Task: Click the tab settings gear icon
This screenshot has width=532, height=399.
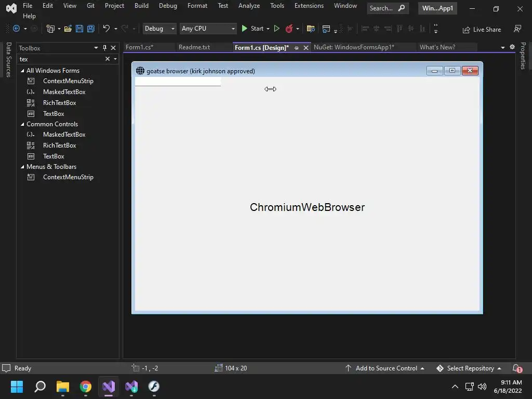Action: click(512, 47)
